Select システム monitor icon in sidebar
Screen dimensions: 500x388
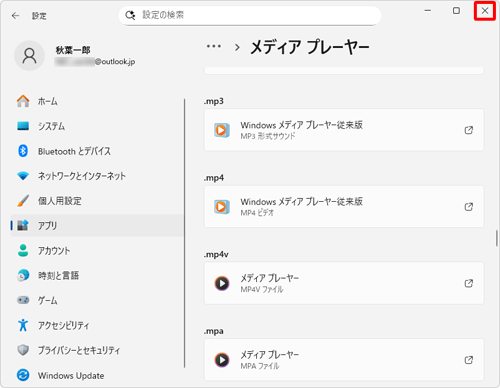pyautogui.click(x=23, y=126)
